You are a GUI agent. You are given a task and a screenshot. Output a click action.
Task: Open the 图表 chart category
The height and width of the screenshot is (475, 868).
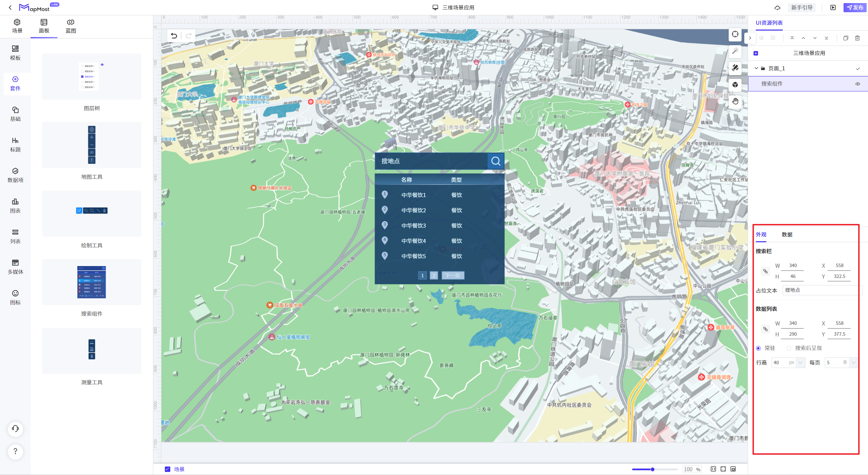tap(15, 206)
